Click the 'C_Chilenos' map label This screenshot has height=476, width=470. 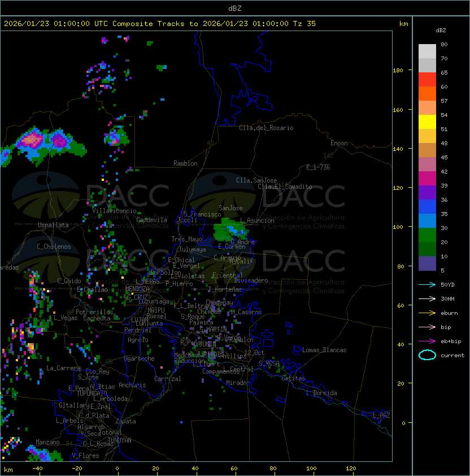pyautogui.click(x=54, y=246)
